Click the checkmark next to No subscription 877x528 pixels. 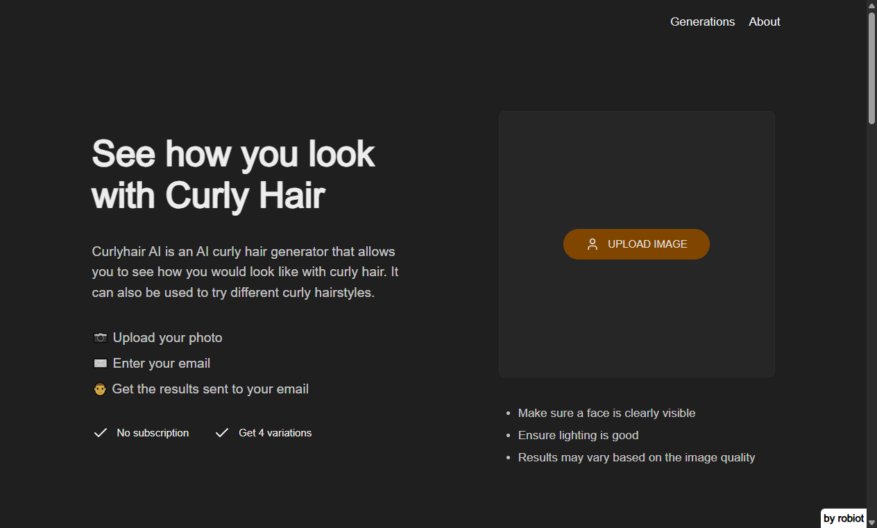click(x=100, y=433)
